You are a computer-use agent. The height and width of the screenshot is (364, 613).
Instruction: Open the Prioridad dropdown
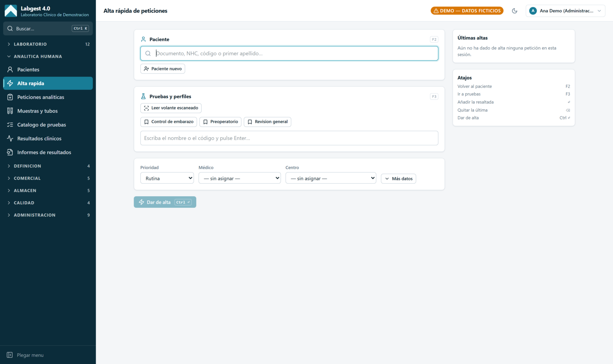(167, 178)
